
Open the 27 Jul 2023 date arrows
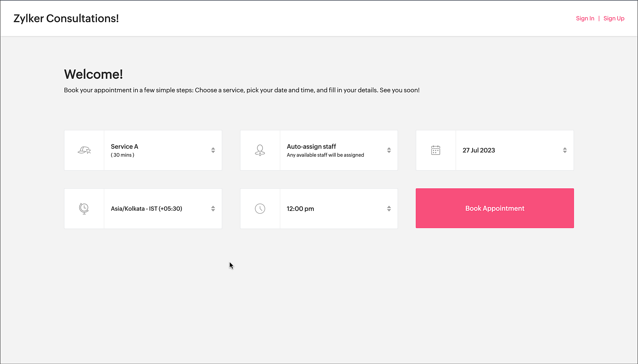565,150
